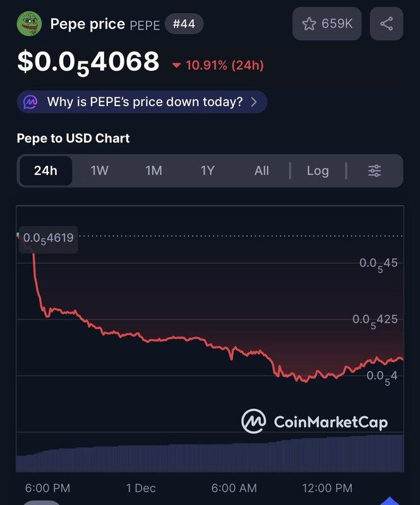420x505 pixels.
Task: Show the All-time chart range
Action: pyautogui.click(x=261, y=170)
